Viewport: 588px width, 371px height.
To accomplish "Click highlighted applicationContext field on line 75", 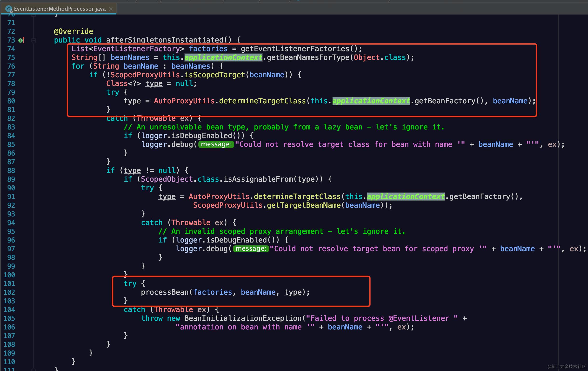I will point(223,57).
